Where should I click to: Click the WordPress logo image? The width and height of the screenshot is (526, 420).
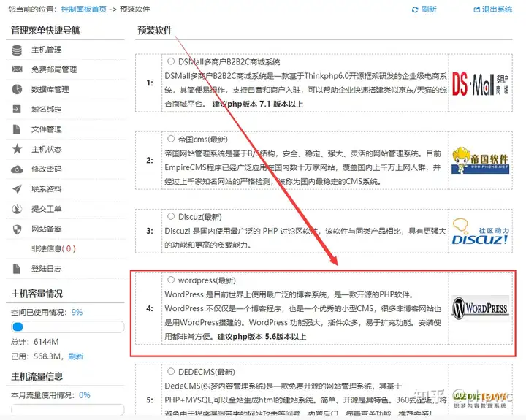[481, 308]
